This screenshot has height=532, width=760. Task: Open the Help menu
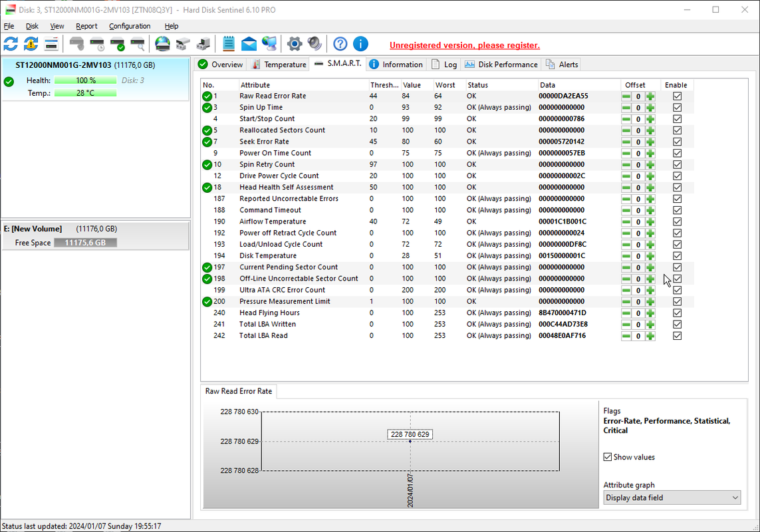(172, 26)
